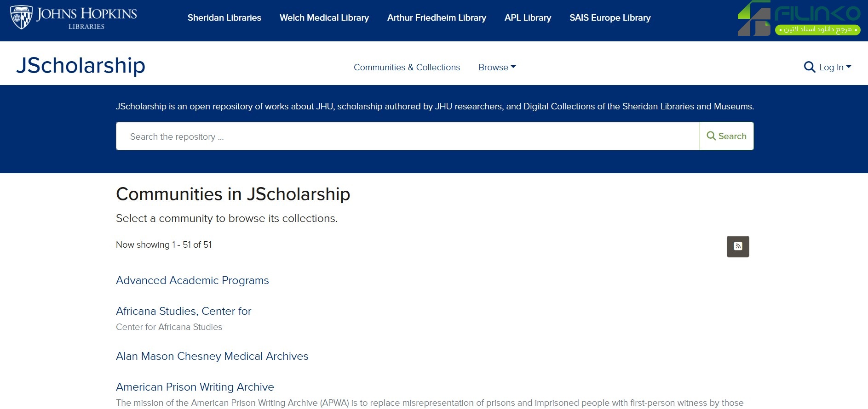Open the Log In dropdown
This screenshot has height=409, width=868.
(835, 67)
